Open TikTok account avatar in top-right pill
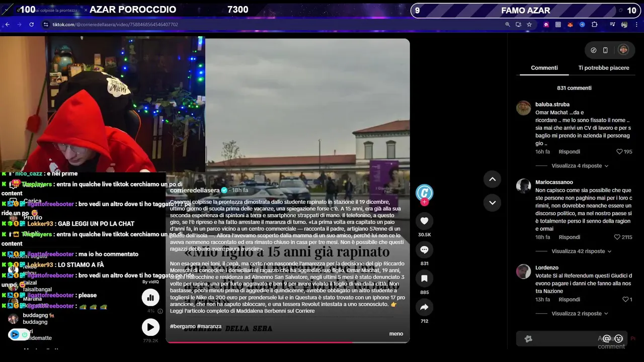 [x=623, y=50]
